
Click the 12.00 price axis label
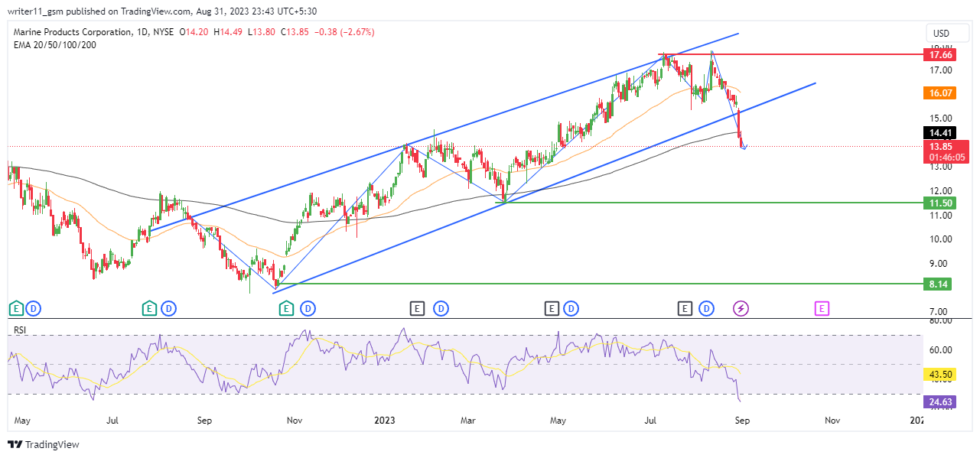[x=940, y=191]
